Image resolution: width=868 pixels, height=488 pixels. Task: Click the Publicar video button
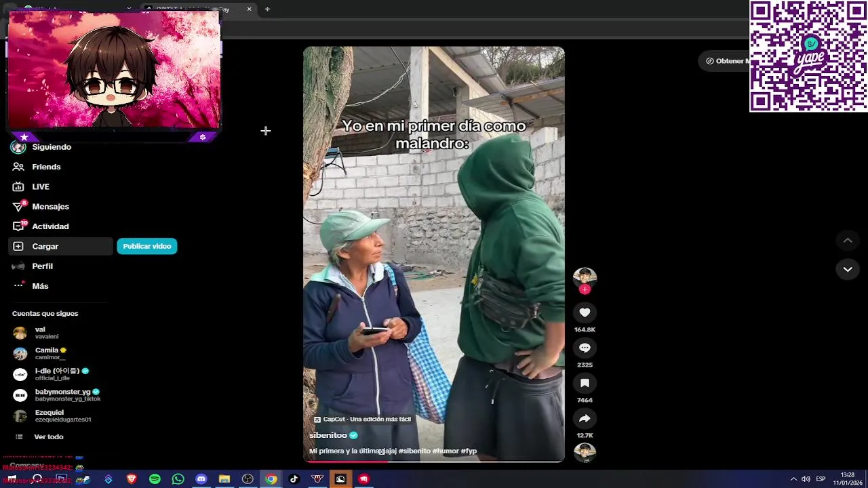147,246
